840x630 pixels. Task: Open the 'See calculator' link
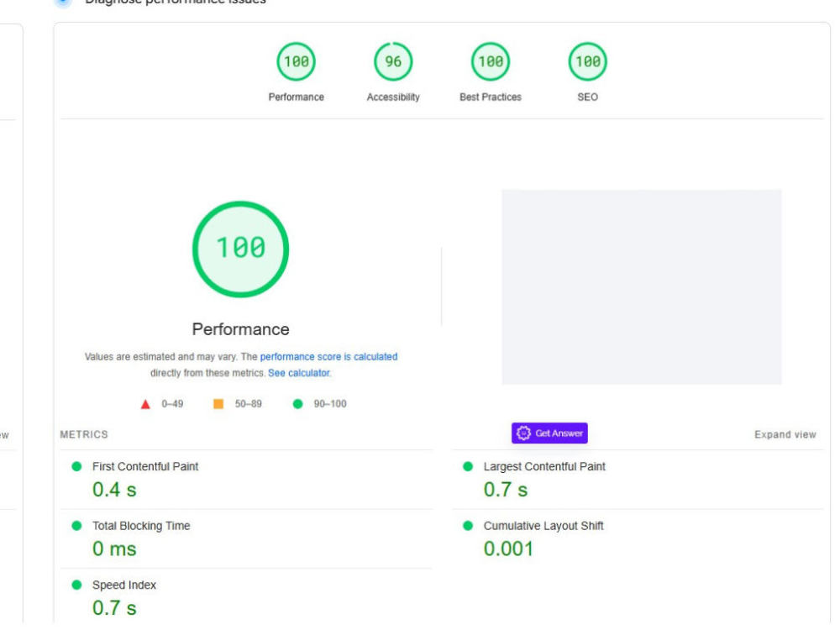(x=299, y=373)
